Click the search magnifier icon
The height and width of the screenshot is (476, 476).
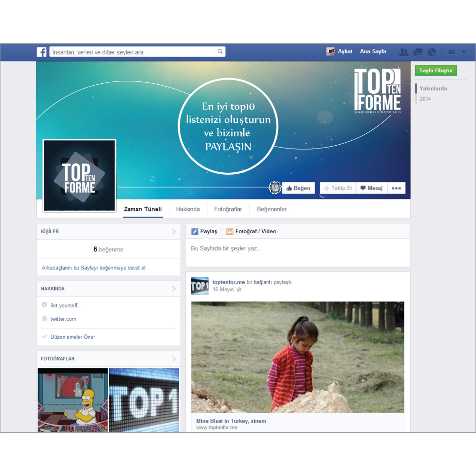coord(220,51)
